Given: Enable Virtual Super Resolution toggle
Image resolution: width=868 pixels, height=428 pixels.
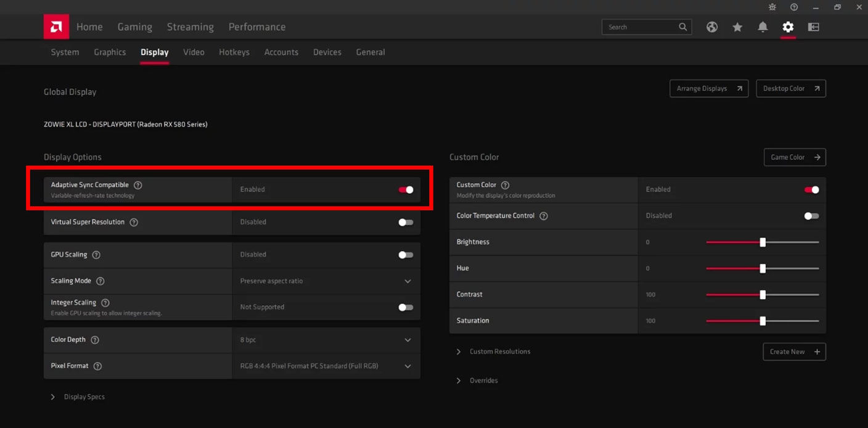Looking at the screenshot, I should (x=406, y=222).
